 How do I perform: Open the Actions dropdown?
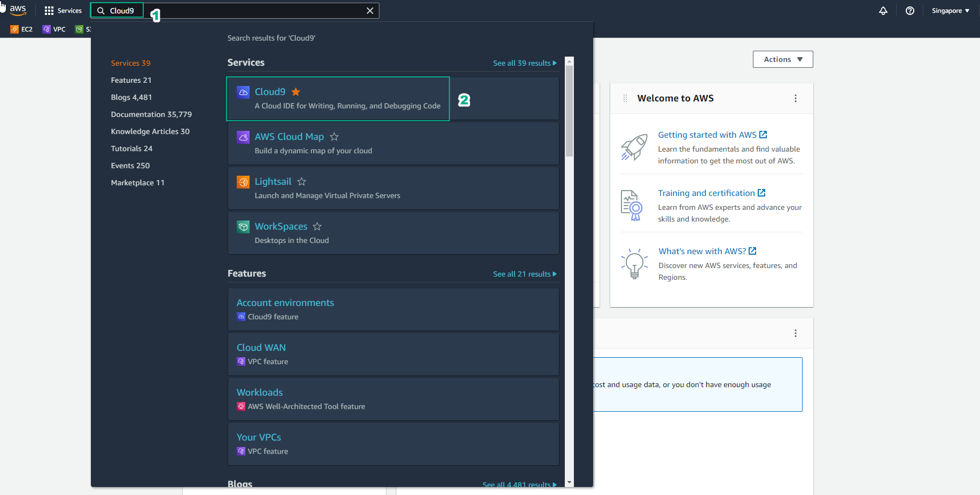click(x=782, y=59)
